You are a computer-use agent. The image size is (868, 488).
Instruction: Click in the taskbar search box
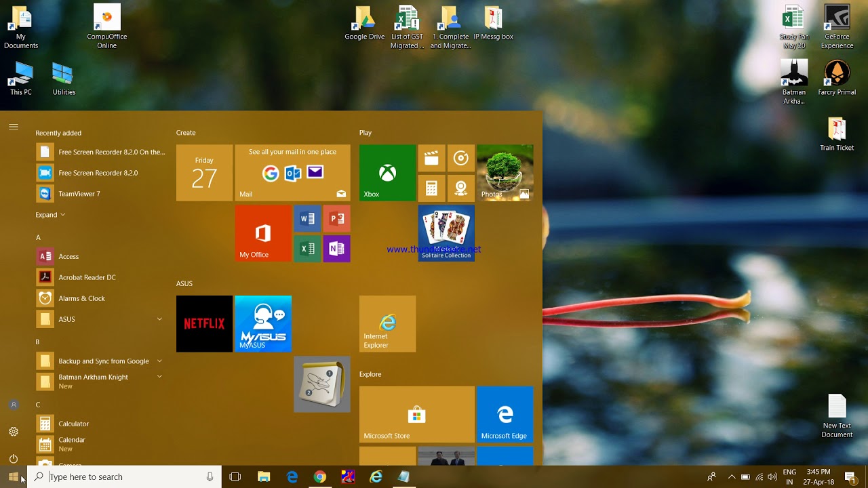[x=124, y=477]
